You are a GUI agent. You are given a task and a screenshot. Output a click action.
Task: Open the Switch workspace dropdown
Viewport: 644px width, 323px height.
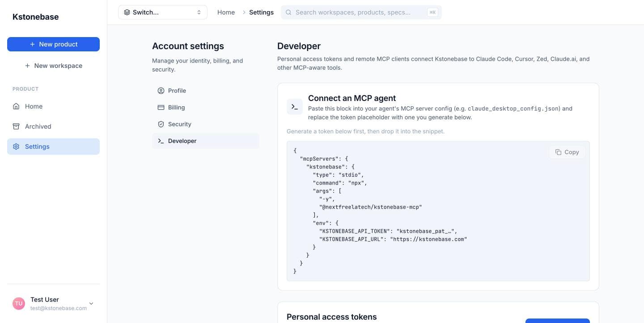tap(163, 13)
